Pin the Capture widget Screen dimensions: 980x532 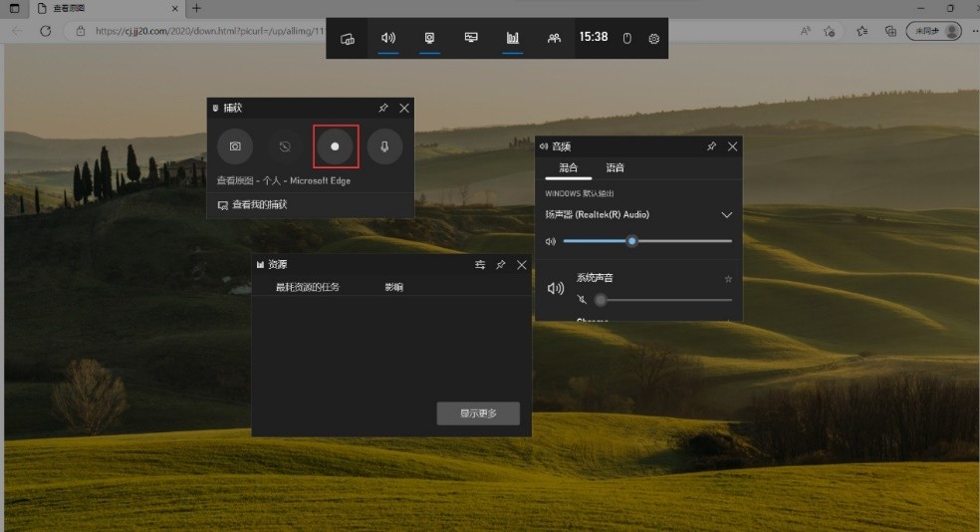(x=383, y=109)
